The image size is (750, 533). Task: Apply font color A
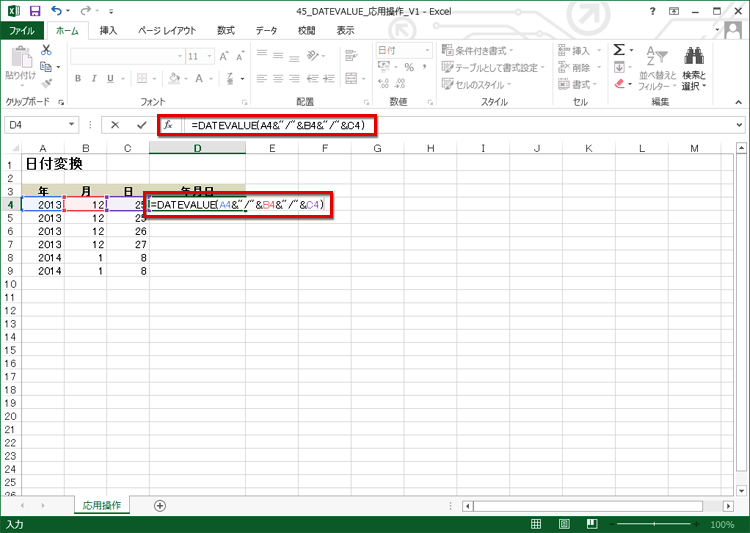pos(199,78)
